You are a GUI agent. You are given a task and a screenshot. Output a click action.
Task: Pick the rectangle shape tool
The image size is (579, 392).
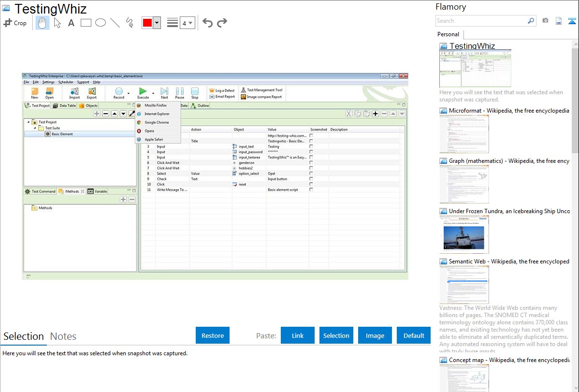86,23
